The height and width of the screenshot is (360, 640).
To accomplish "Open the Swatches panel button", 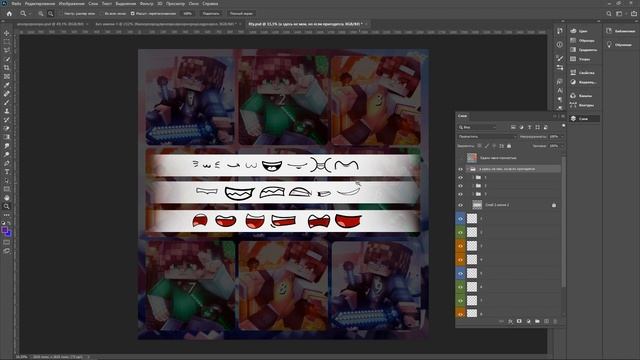I will (x=584, y=40).
